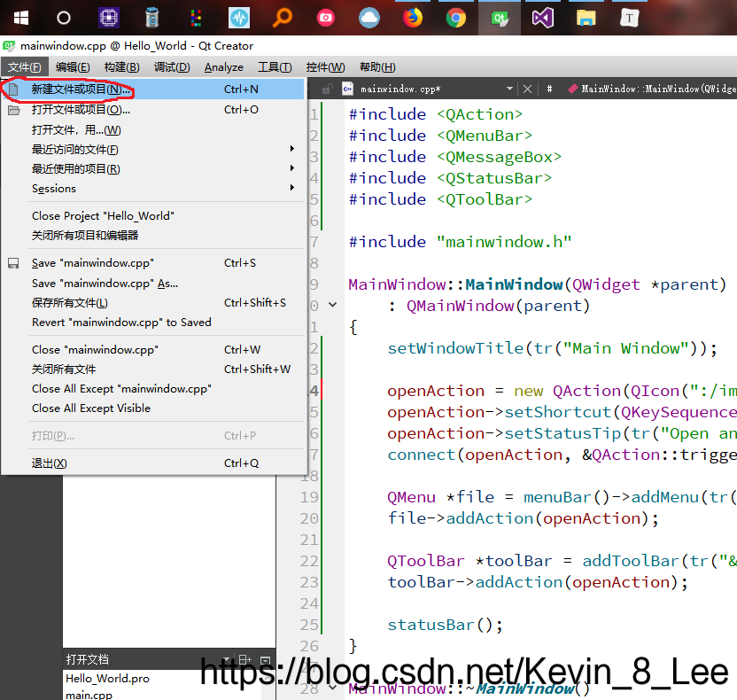
Task: Select Close Project "Hello_World"
Action: [x=153, y=216]
